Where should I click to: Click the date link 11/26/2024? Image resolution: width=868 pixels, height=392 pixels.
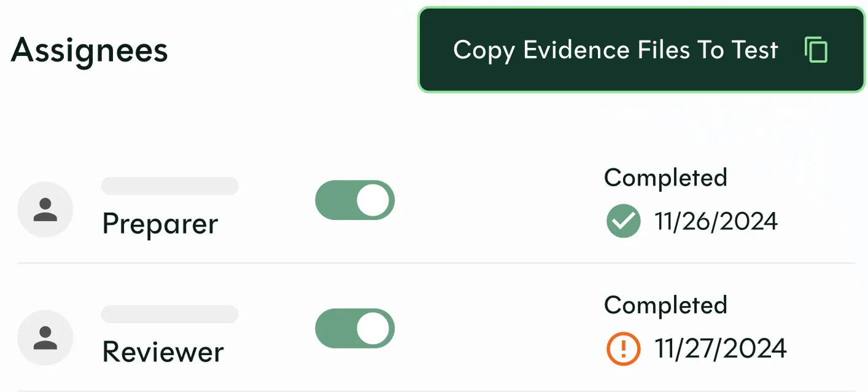716,221
